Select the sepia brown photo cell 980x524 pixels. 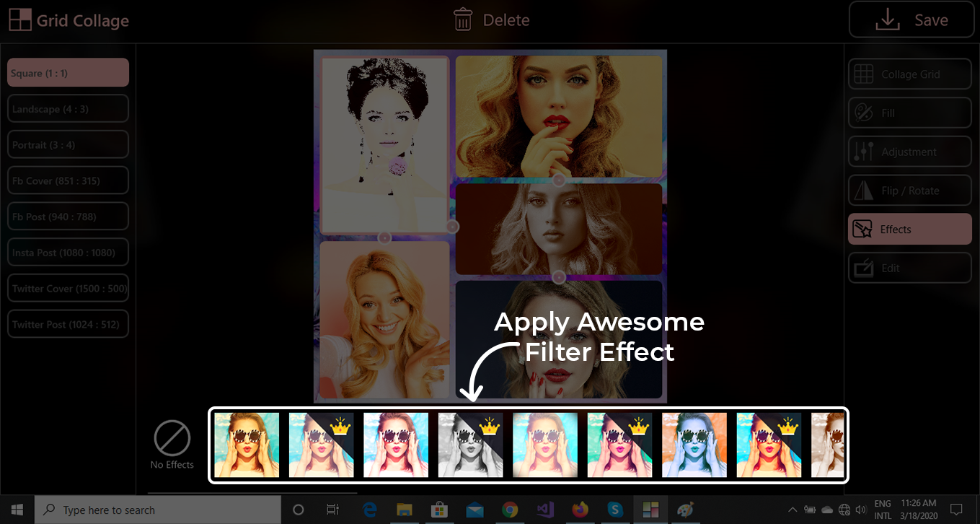pyautogui.click(x=559, y=229)
